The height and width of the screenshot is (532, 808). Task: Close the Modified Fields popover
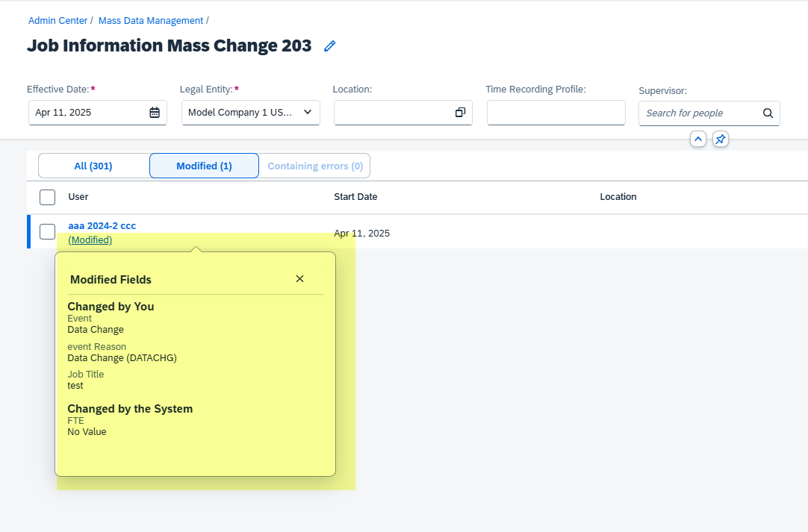pyautogui.click(x=300, y=278)
